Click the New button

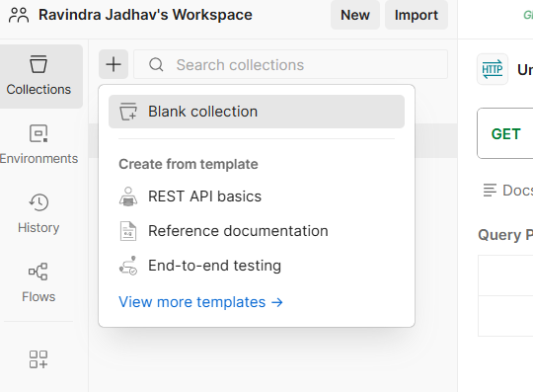[355, 15]
